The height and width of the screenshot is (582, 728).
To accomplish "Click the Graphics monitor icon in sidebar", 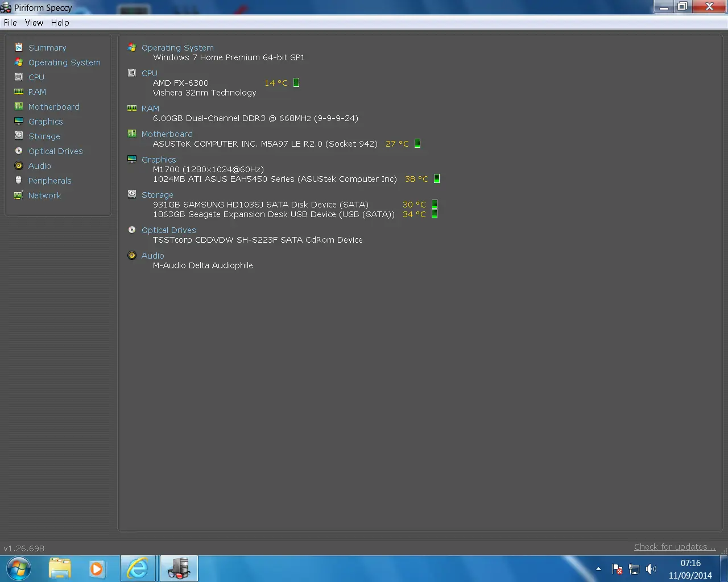I will (x=19, y=121).
